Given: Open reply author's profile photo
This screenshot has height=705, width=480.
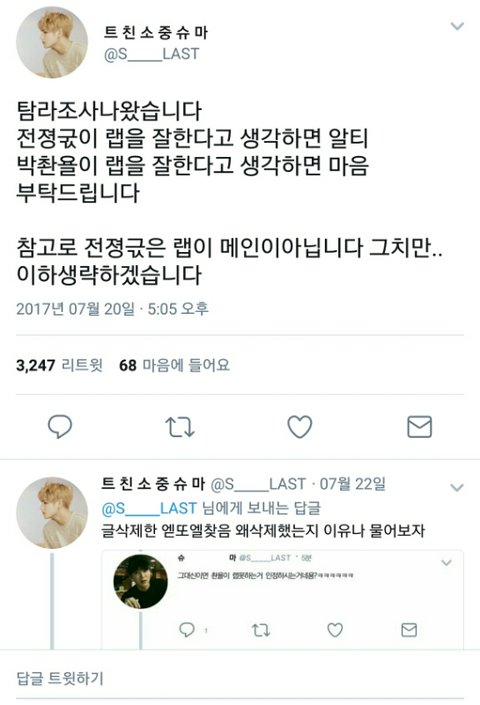Looking at the screenshot, I should click(x=52, y=513).
